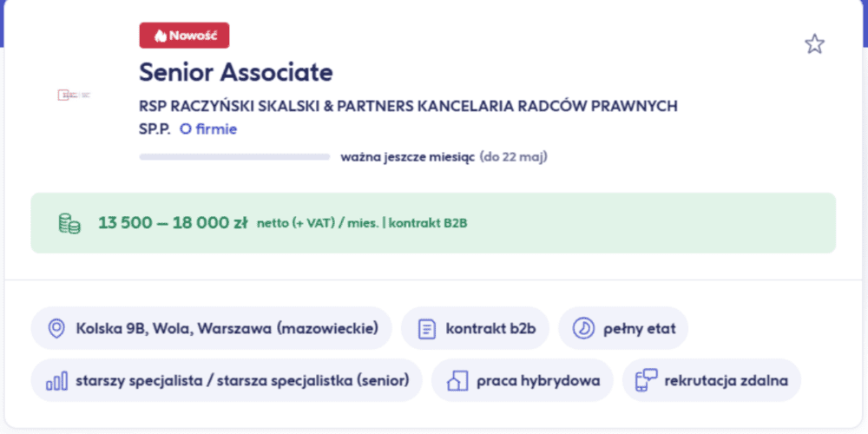868x434 pixels.
Task: Click the bar chart seniority icon
Action: [57, 381]
